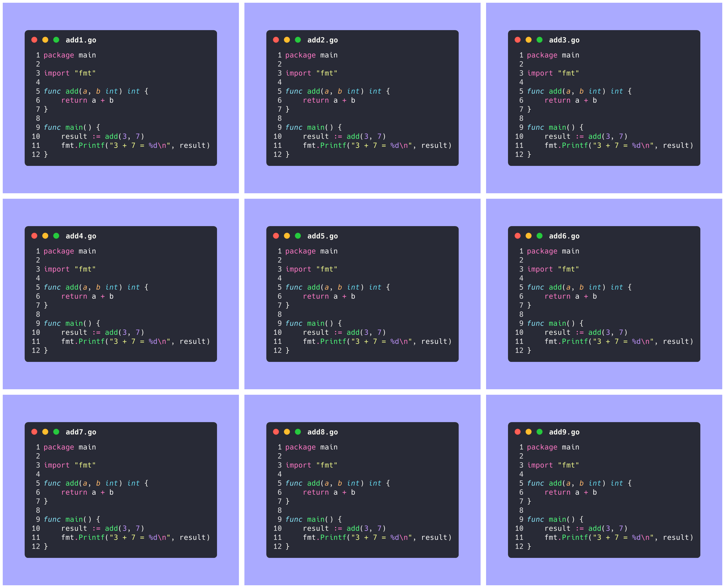Click the add3.go window title

[x=564, y=40]
